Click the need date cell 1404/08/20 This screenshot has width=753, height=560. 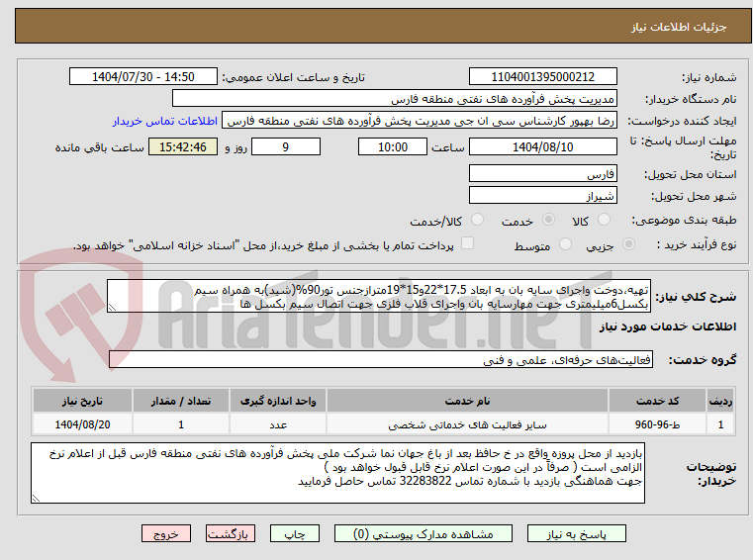tap(82, 424)
